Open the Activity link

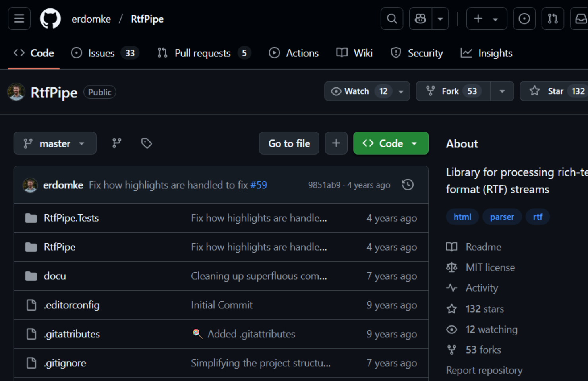472,288
